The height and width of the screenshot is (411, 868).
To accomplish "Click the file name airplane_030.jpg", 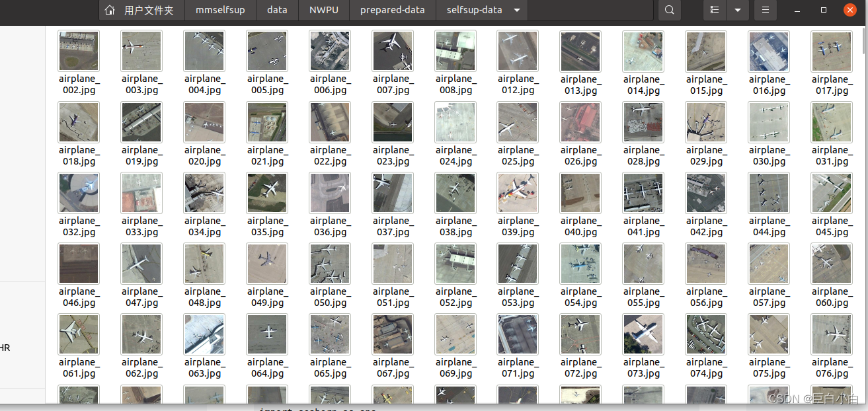I will pyautogui.click(x=769, y=155).
